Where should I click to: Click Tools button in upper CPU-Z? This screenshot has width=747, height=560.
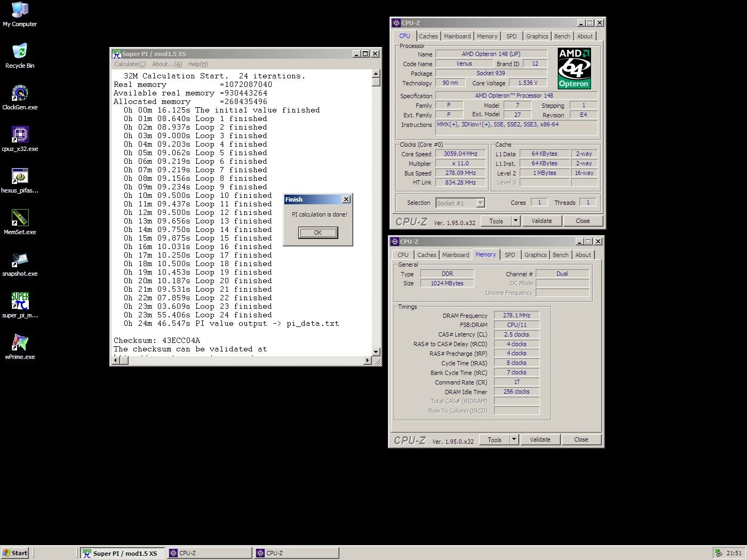(x=496, y=221)
